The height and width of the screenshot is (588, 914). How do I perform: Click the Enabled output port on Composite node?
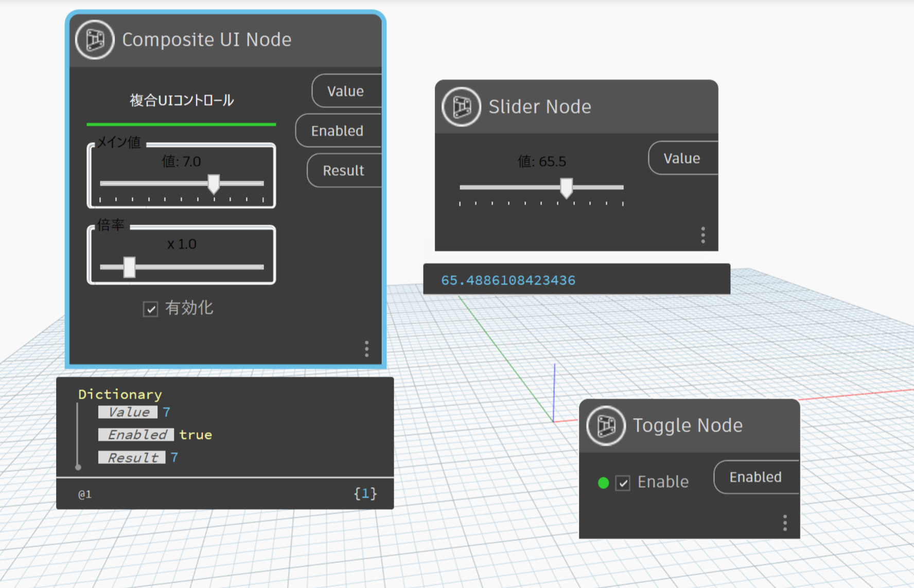pos(338,131)
